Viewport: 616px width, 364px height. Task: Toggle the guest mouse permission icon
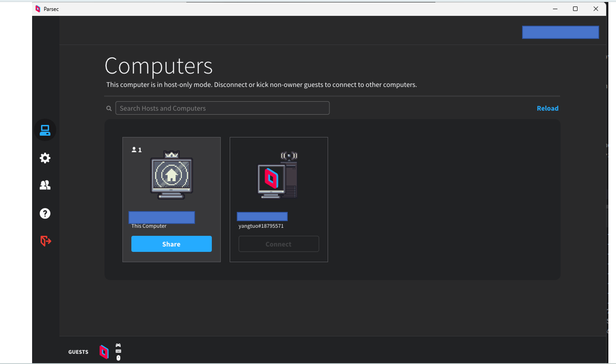click(x=118, y=358)
